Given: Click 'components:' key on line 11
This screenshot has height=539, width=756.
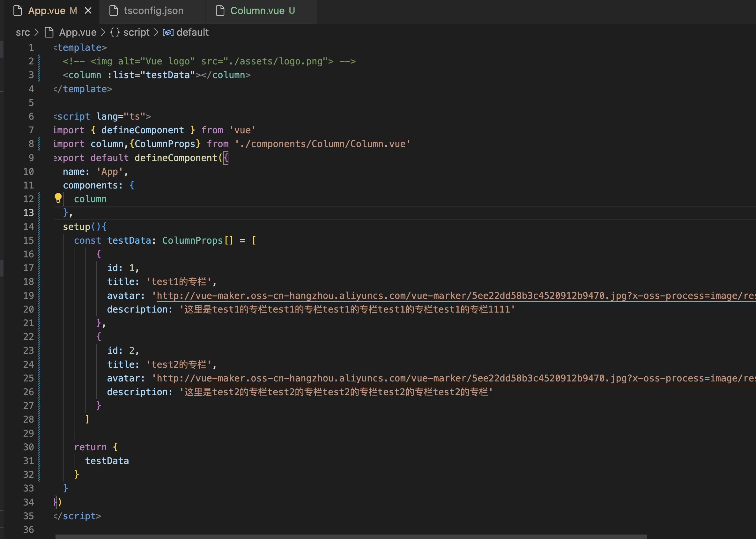Looking at the screenshot, I should click(93, 185).
